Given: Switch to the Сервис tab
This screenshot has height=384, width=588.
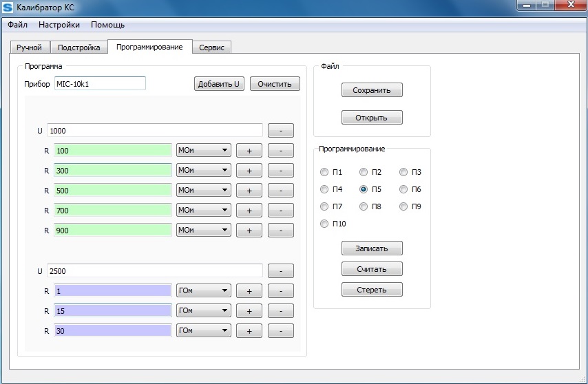Looking at the screenshot, I should (211, 47).
